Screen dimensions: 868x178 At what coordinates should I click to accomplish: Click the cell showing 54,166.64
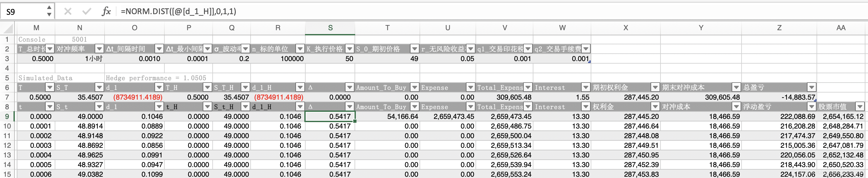click(x=387, y=116)
